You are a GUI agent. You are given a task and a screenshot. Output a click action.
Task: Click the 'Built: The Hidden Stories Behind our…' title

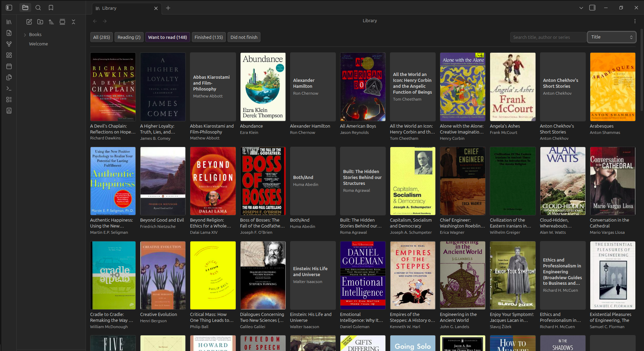tap(361, 223)
